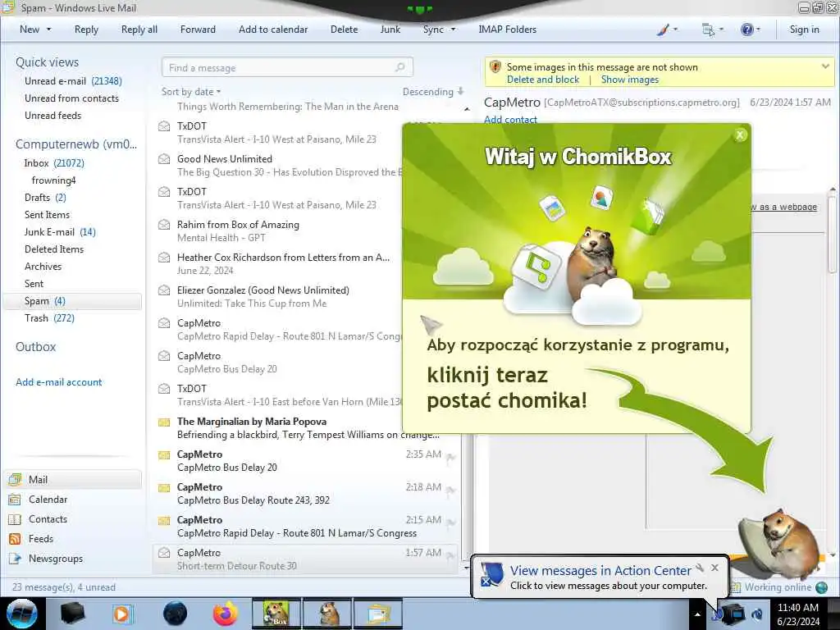Toggle flag on CapMetro message at 1:57 AM

click(450, 555)
